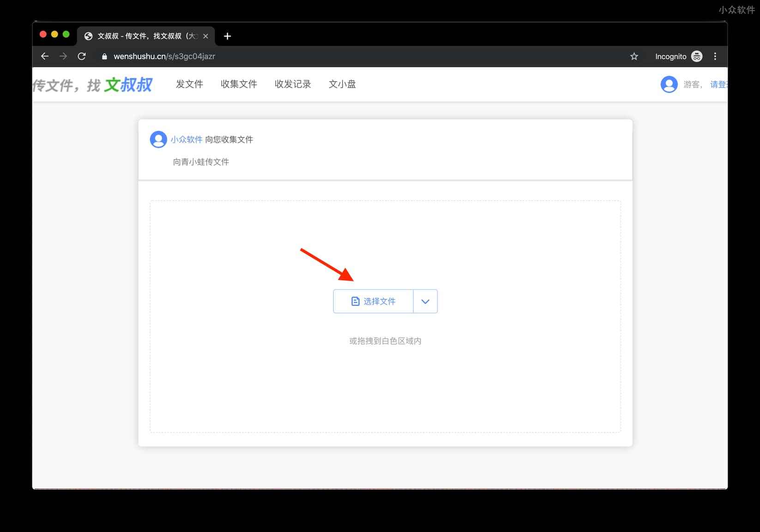Go back with the browser back arrow
This screenshot has height=532, width=760.
tap(45, 56)
